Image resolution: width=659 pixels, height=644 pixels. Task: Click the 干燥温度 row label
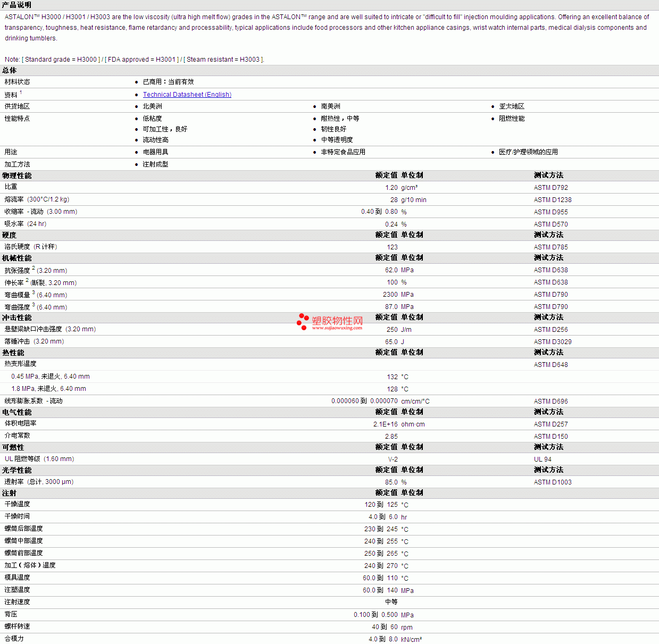(18, 504)
